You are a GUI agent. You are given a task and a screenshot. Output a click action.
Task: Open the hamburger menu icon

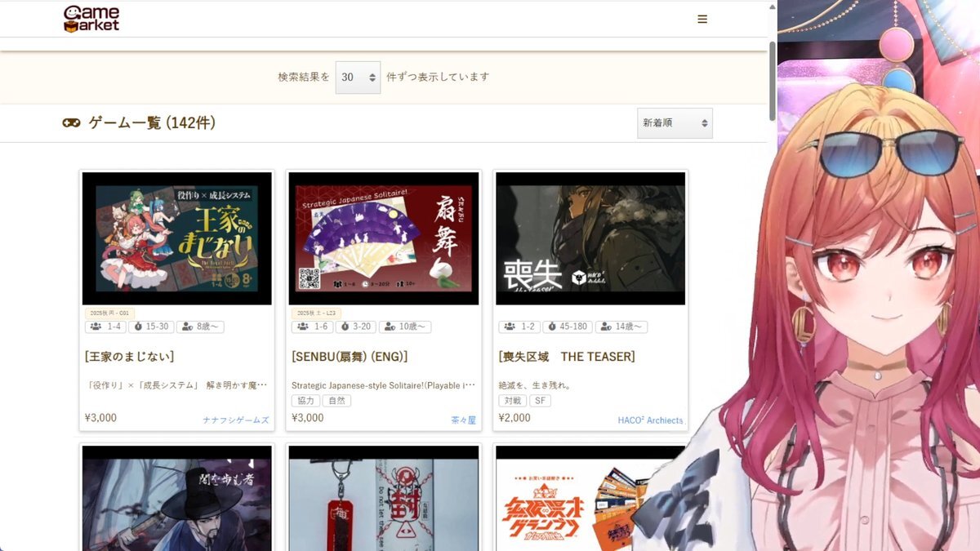702,20
